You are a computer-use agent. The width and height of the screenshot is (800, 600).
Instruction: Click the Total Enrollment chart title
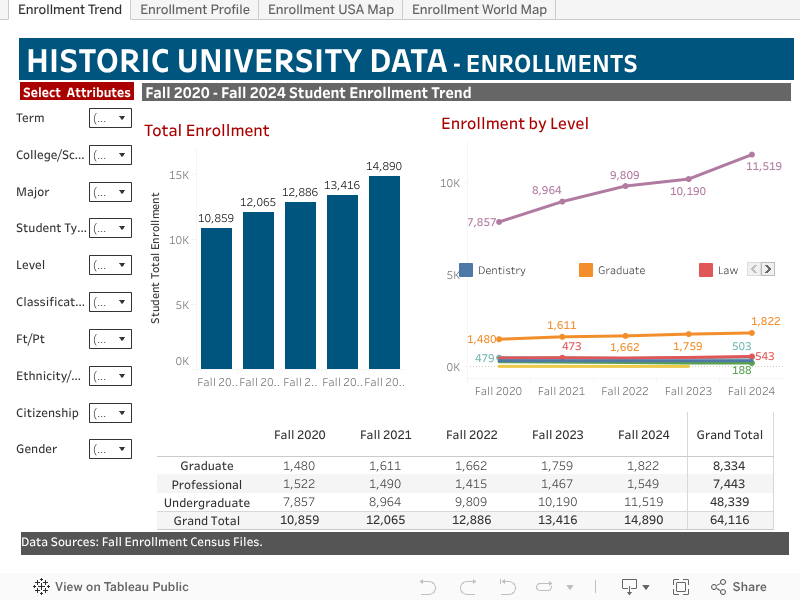tap(207, 131)
